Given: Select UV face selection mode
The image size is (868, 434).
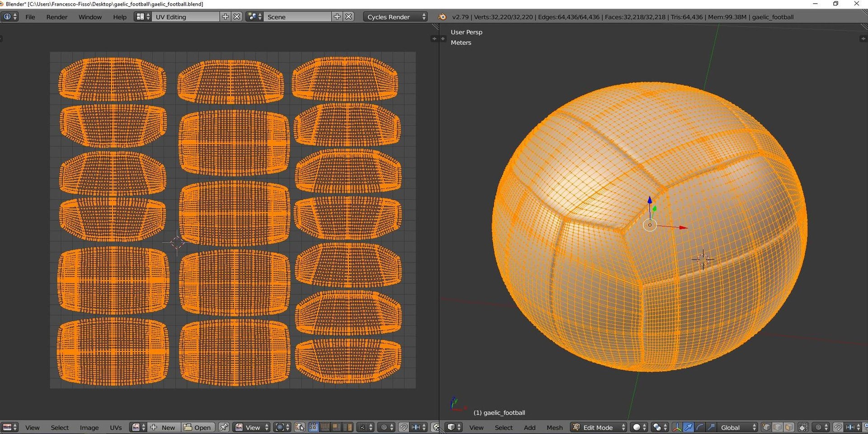Looking at the screenshot, I should click(336, 427).
